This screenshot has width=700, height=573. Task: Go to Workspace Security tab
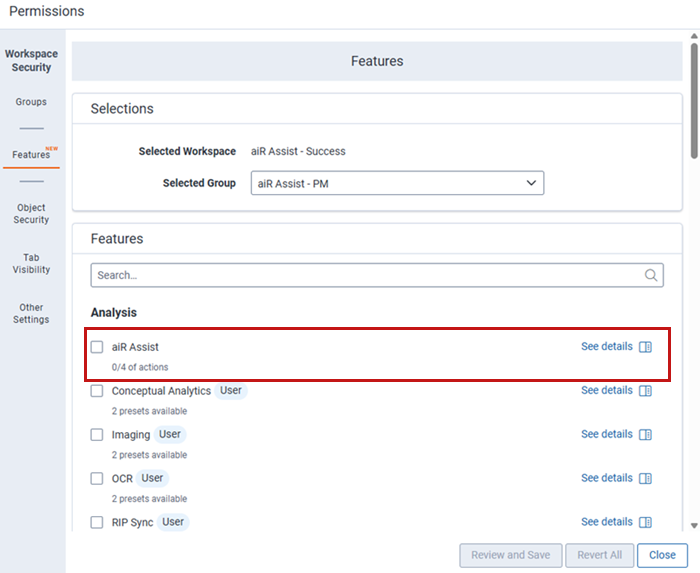click(x=31, y=60)
